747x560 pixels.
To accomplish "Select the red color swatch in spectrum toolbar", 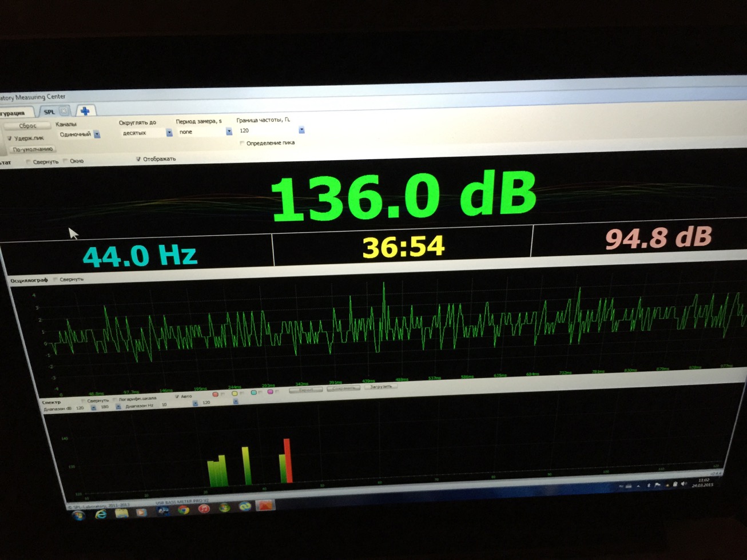I will click(216, 394).
